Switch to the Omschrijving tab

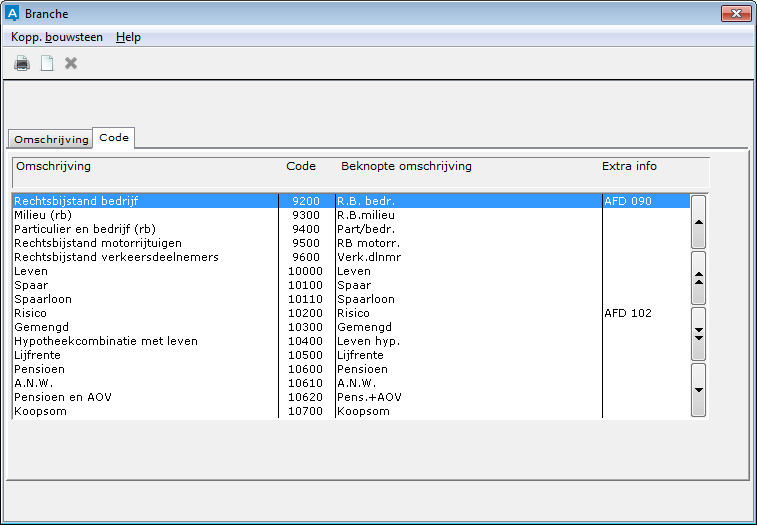click(51, 139)
